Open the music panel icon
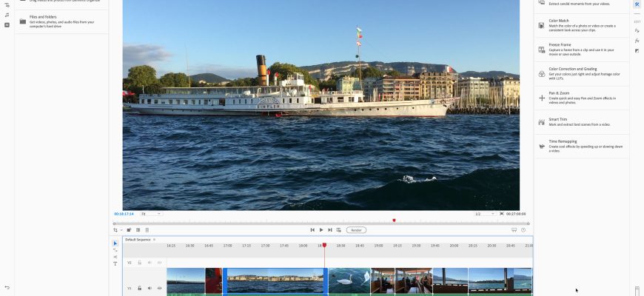This screenshot has height=296, width=644. (7, 15)
